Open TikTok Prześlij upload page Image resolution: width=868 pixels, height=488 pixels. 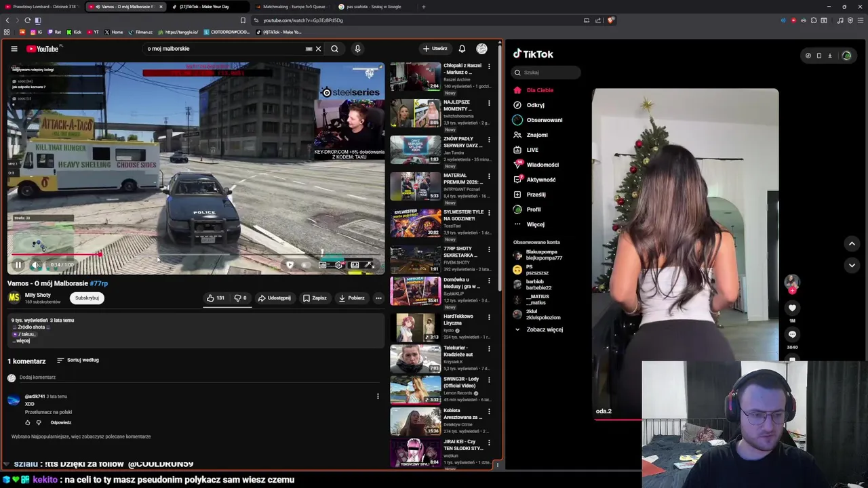pyautogui.click(x=530, y=195)
